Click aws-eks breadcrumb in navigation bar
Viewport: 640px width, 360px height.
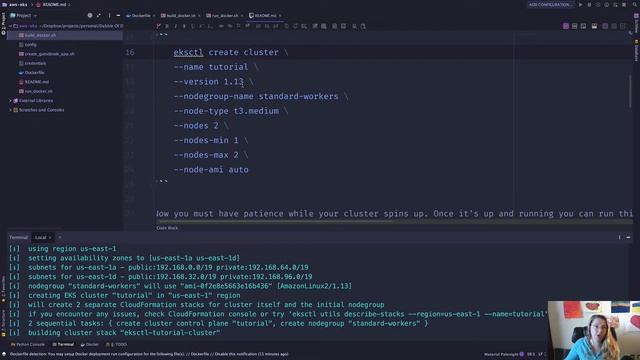(x=15, y=4)
